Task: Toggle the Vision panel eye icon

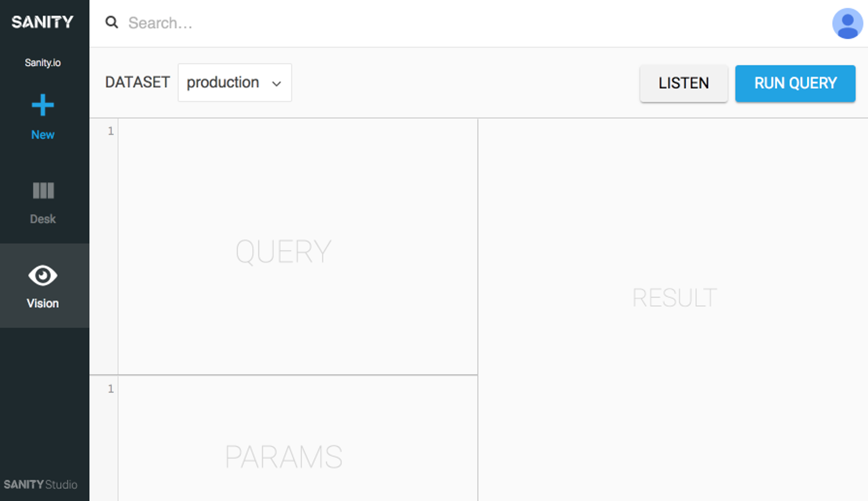Action: tap(42, 275)
